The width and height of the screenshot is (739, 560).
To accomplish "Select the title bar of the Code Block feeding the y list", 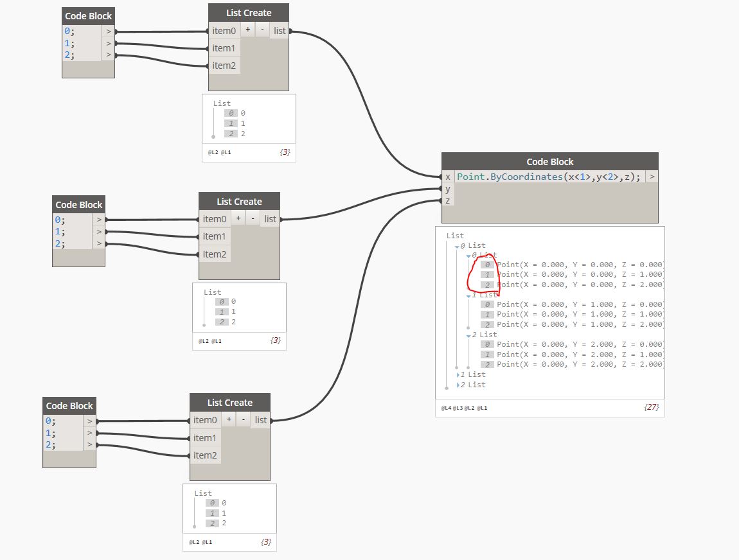I will [x=78, y=204].
